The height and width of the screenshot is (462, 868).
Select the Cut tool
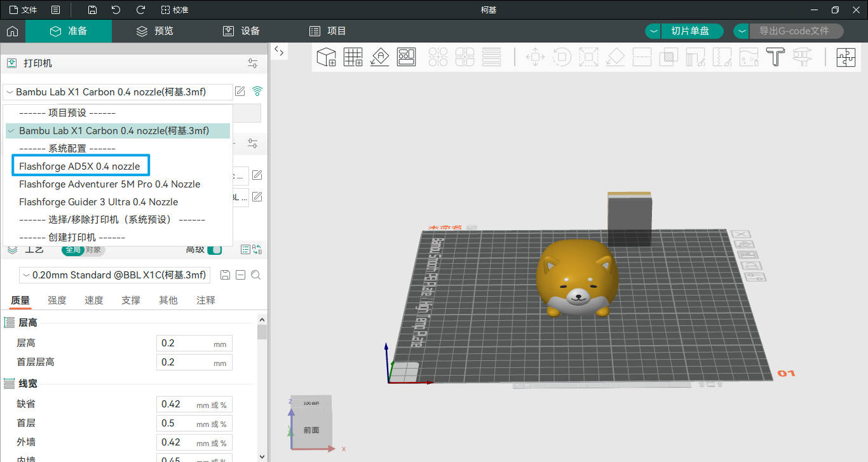[x=642, y=57]
